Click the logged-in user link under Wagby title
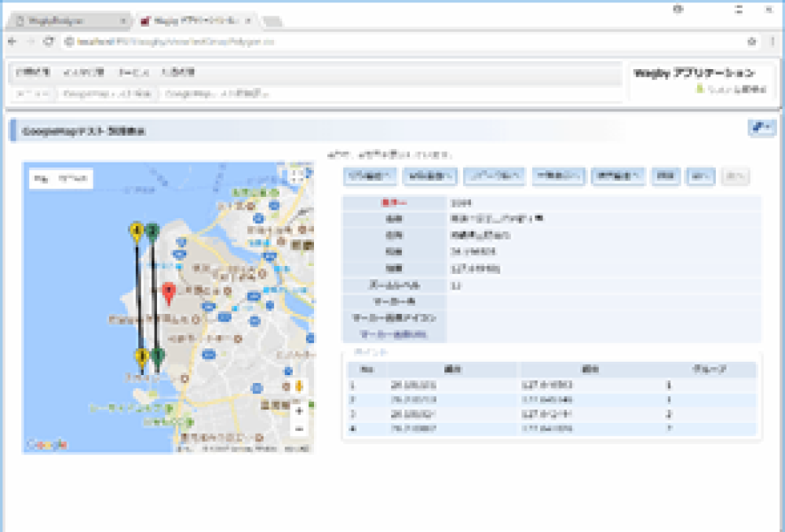The height and width of the screenshot is (532, 785). (x=737, y=89)
